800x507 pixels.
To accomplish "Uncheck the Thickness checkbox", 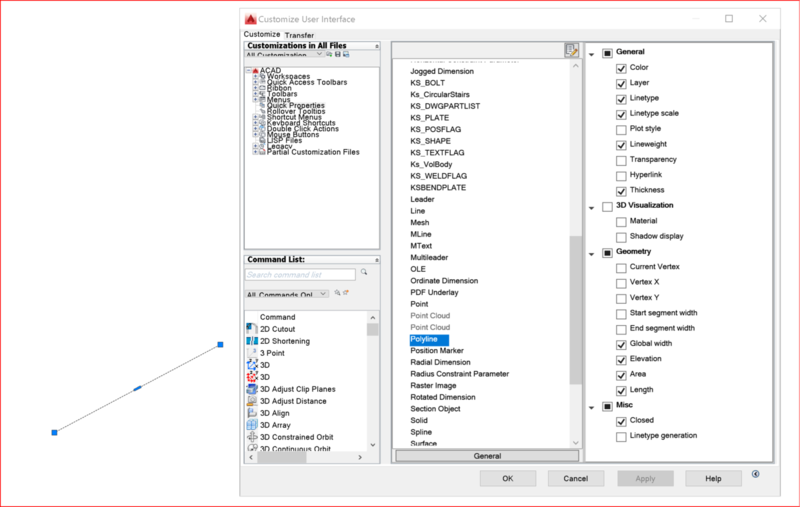I will point(621,191).
